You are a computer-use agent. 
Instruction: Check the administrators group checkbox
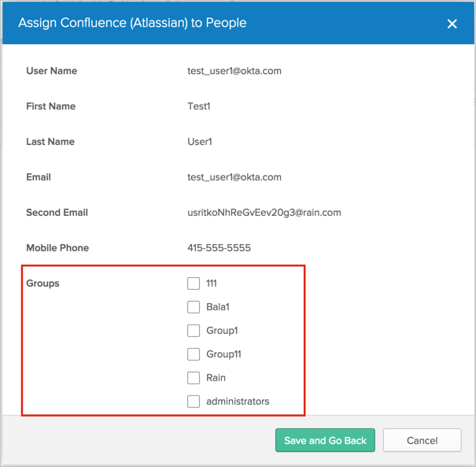(194, 402)
